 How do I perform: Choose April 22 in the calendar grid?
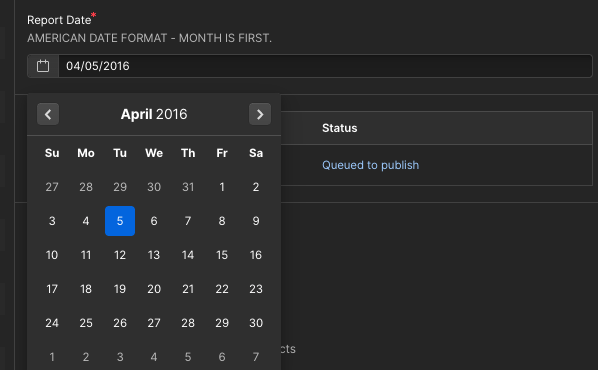click(x=222, y=289)
